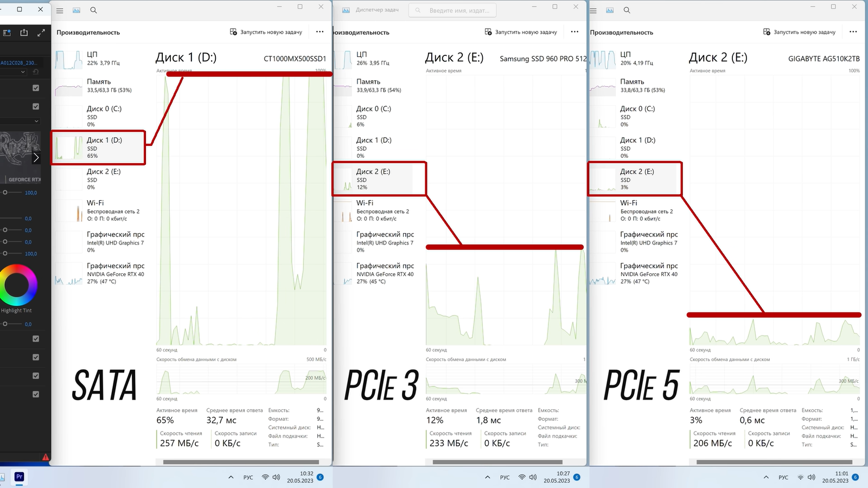868x488 pixels.
Task: Click search magnifier in CT1000MX500SSD1 window
Action: tap(93, 10)
